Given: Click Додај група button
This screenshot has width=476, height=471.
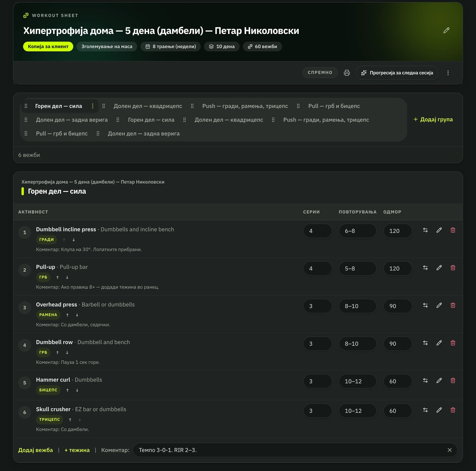Looking at the screenshot, I should (433, 119).
